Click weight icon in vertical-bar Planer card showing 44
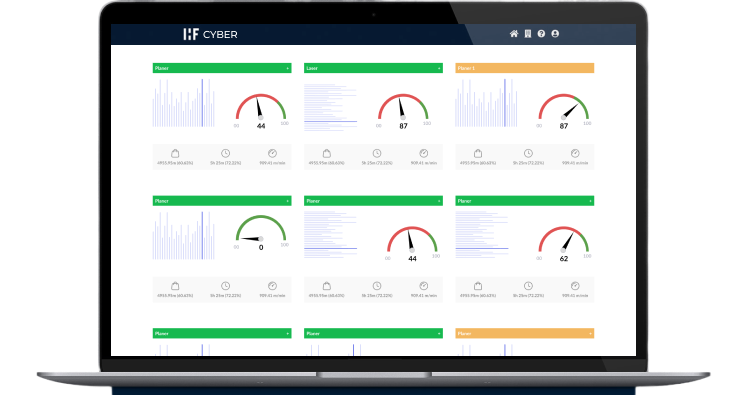748x395 pixels. [175, 153]
